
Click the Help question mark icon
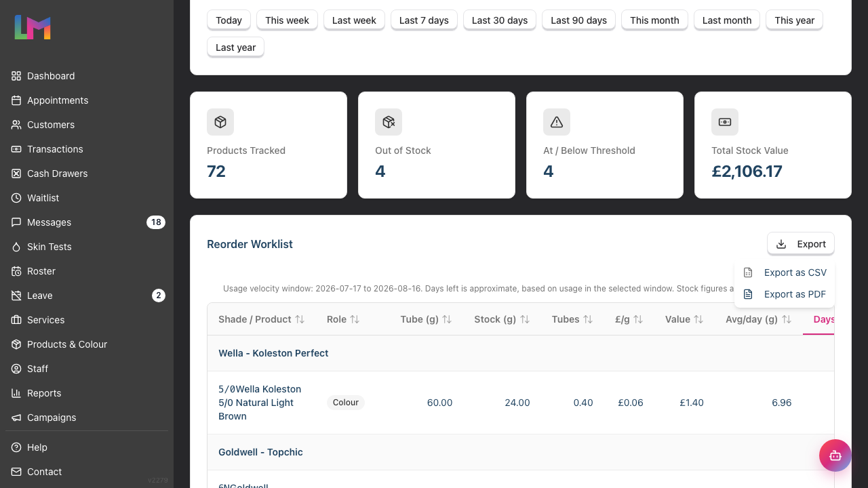click(x=16, y=447)
